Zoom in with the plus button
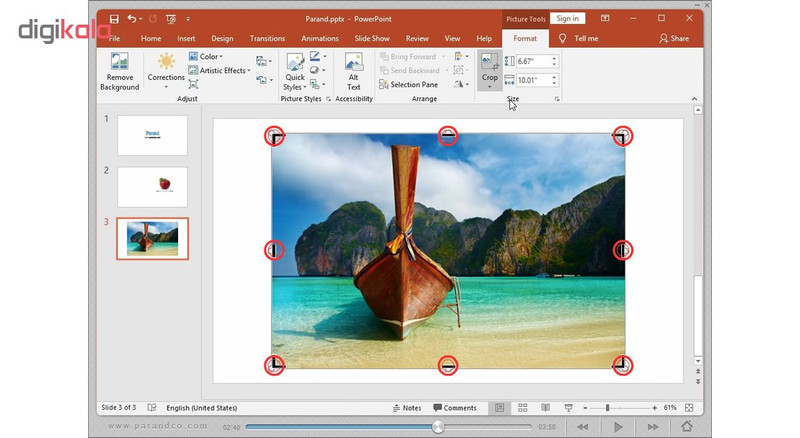Screen dimensions: 800x438 (x=655, y=408)
